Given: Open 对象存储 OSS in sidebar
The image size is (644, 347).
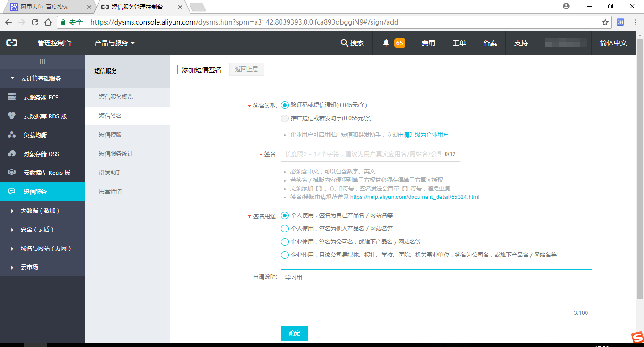Looking at the screenshot, I should [41, 154].
